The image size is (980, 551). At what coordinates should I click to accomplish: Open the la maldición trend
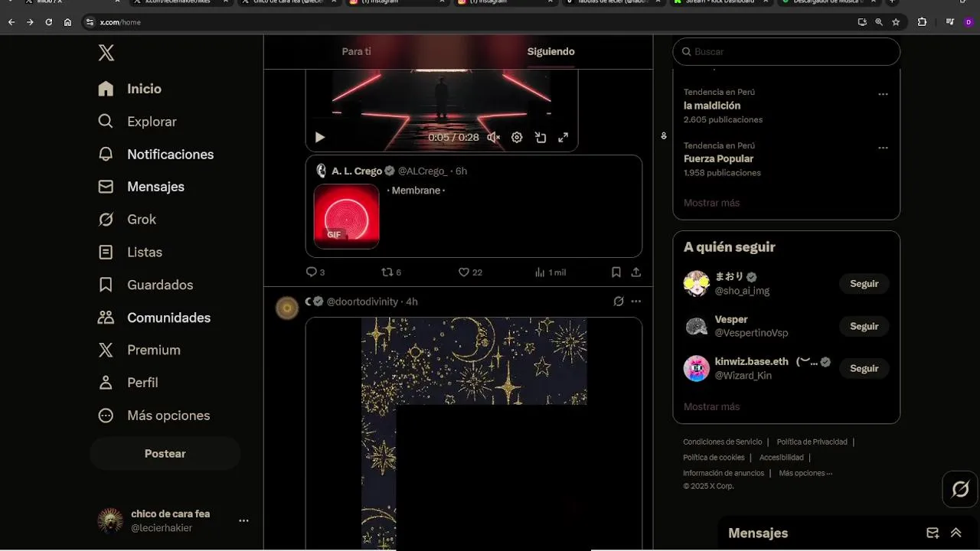pos(712,106)
